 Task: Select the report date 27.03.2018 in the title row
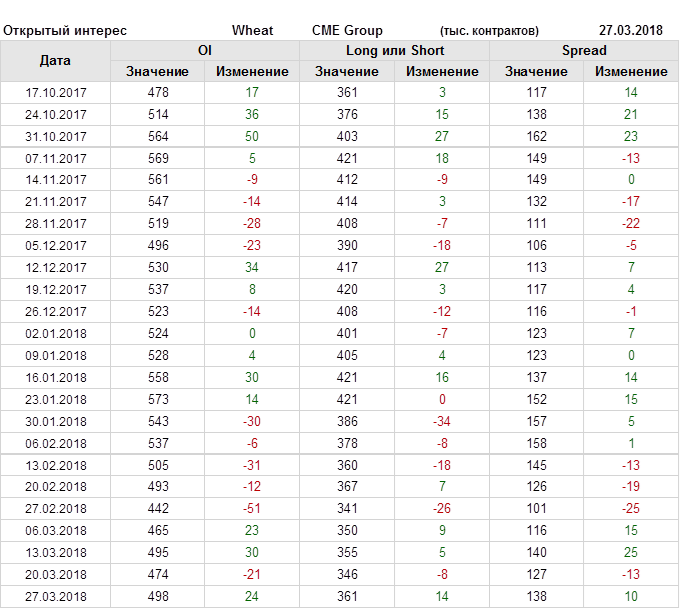coord(630,31)
